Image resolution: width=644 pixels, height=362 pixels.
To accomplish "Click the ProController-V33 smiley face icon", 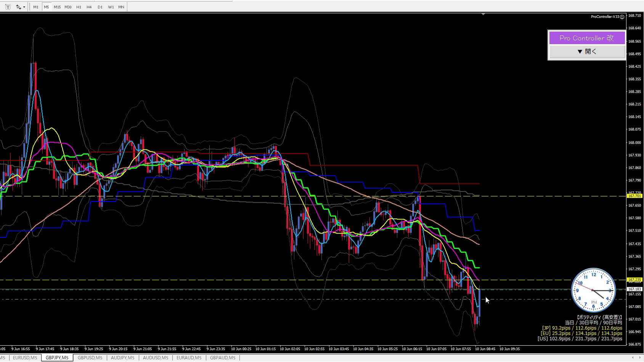I will click(622, 17).
